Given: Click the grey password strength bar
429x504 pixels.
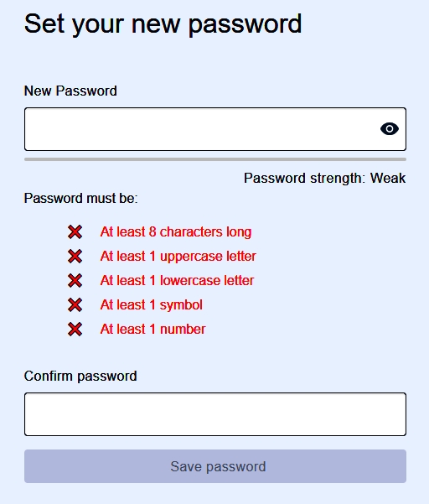Looking at the screenshot, I should 215,159.
